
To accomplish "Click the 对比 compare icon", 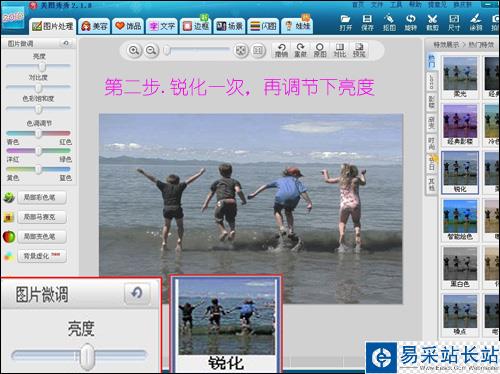I will pos(339,50).
